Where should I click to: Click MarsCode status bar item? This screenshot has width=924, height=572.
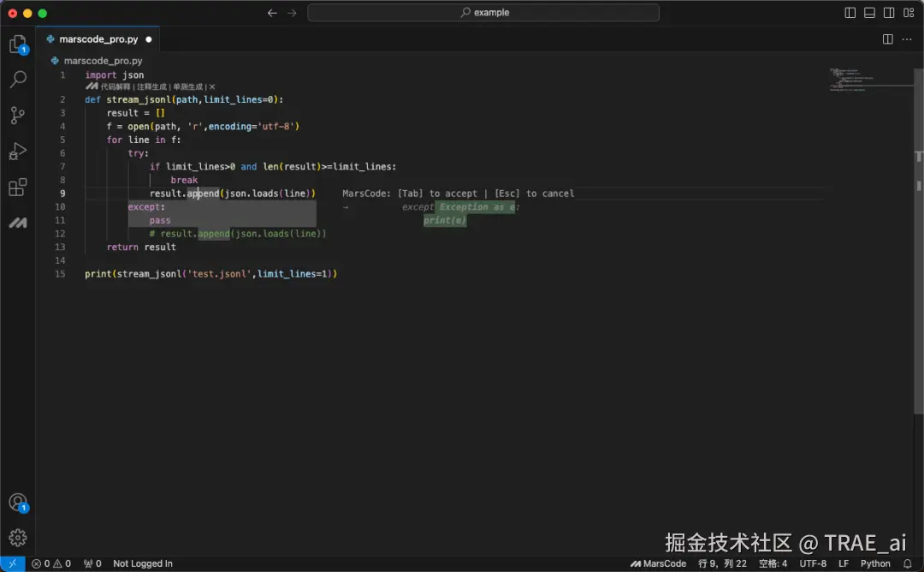click(658, 563)
